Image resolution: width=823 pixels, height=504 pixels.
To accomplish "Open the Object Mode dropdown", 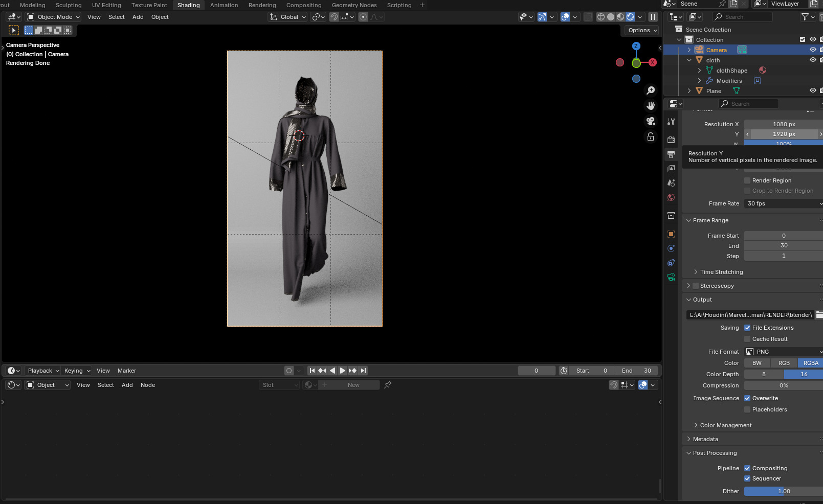I will [x=53, y=17].
